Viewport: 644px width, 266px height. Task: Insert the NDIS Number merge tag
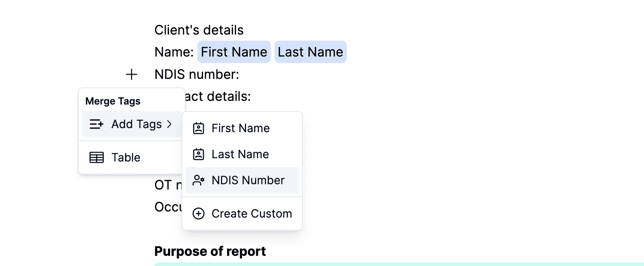[x=242, y=180]
